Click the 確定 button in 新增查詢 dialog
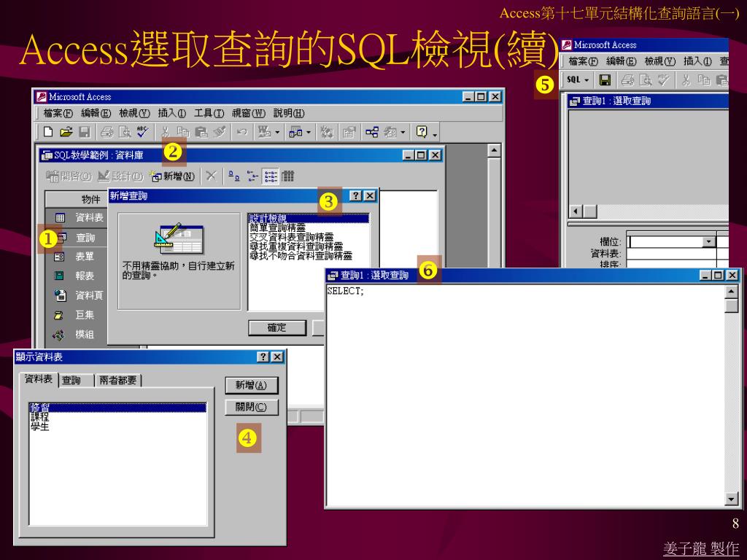Viewport: 747px width, 560px height. point(276,327)
